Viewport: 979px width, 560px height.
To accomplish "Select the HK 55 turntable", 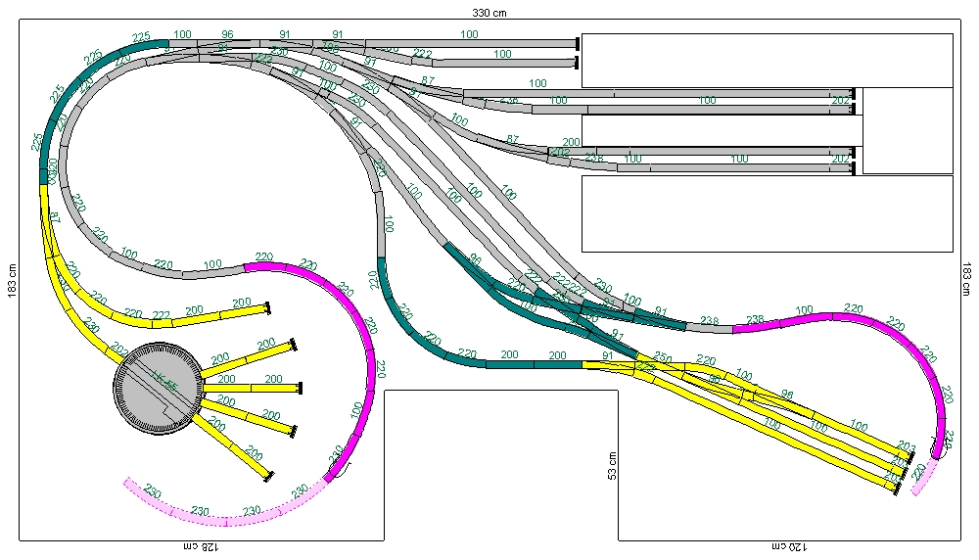I will click(x=159, y=388).
